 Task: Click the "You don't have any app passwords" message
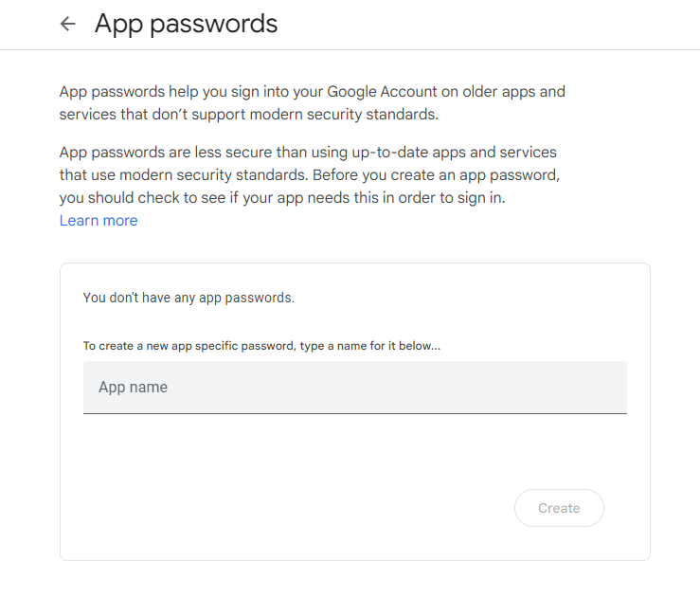(188, 298)
